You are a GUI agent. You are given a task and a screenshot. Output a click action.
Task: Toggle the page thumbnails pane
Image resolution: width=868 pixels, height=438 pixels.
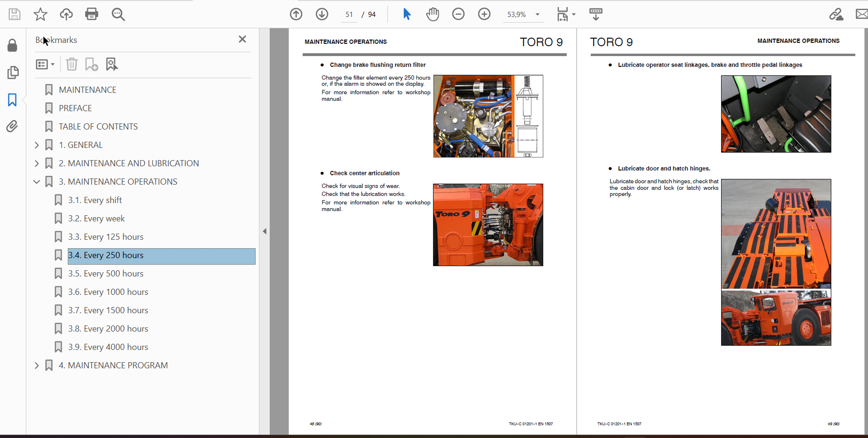[x=13, y=73]
